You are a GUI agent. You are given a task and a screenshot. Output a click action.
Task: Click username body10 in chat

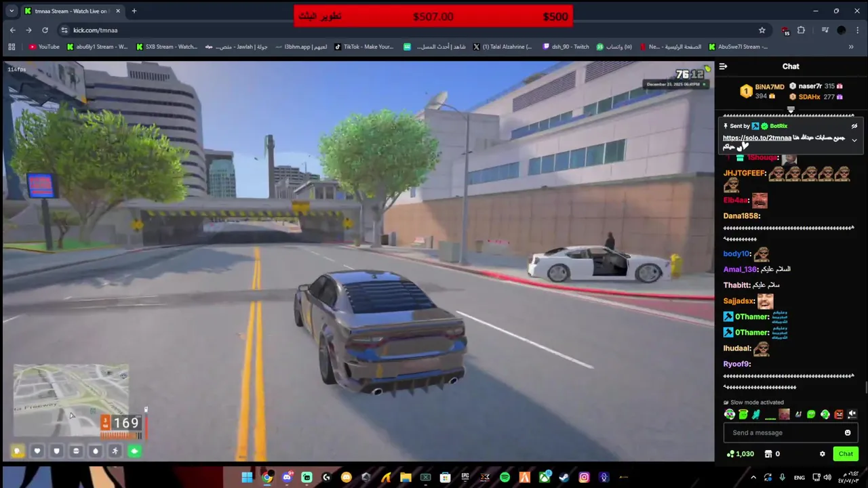click(737, 254)
